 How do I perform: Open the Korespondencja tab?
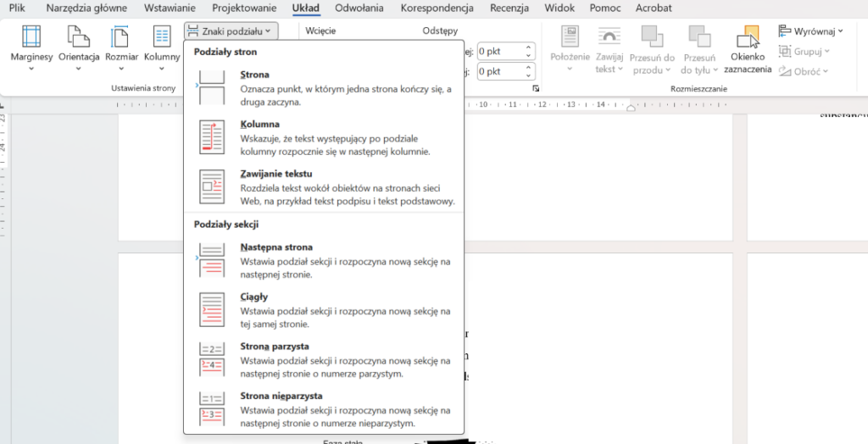pos(437,8)
